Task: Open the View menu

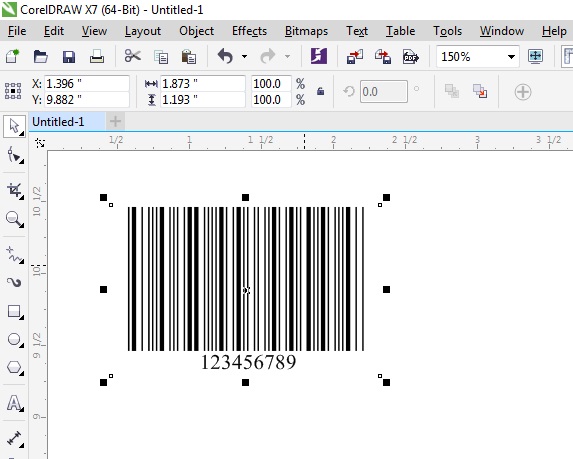Action: pyautogui.click(x=94, y=31)
